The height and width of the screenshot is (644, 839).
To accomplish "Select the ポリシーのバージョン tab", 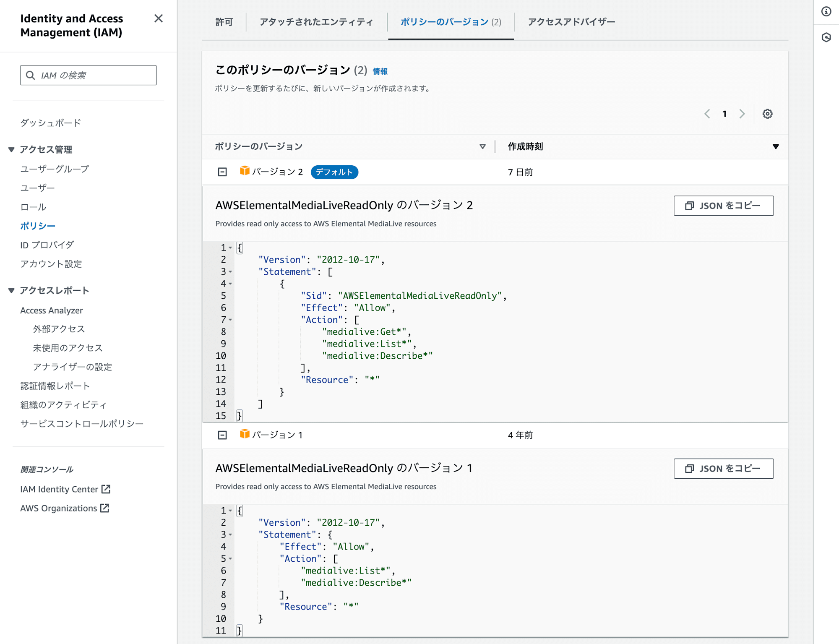I will coord(451,22).
